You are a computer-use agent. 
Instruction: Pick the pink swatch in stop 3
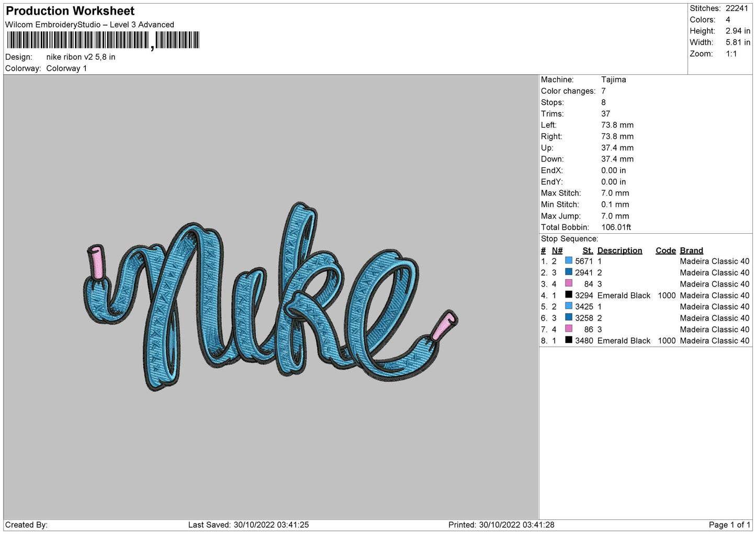click(x=569, y=283)
